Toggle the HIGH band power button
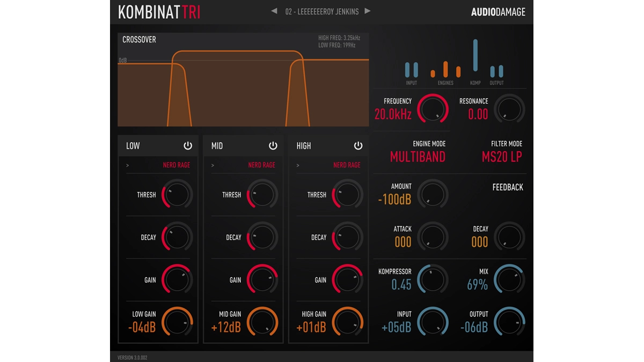Viewport: 644px width, 362px height. 358,146
